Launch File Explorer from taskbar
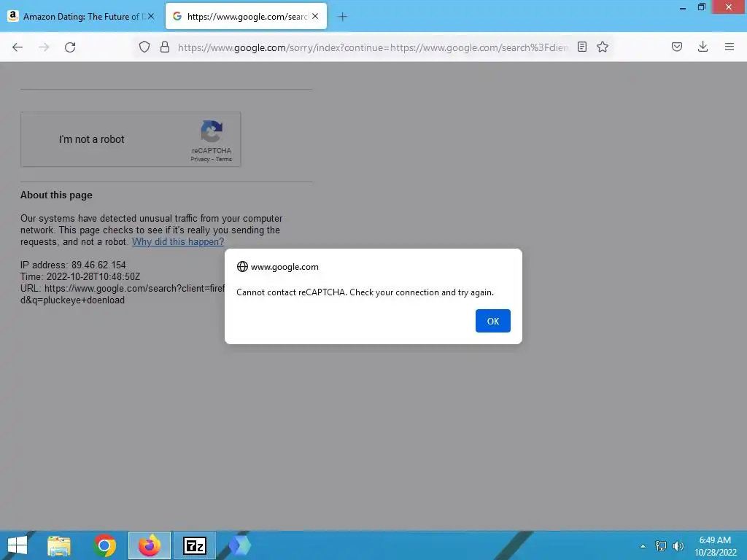 [59, 545]
